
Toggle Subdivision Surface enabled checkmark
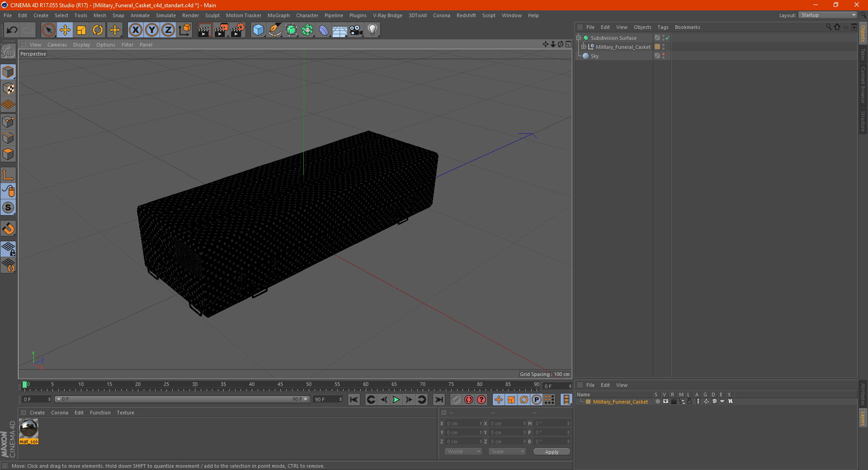tap(667, 38)
